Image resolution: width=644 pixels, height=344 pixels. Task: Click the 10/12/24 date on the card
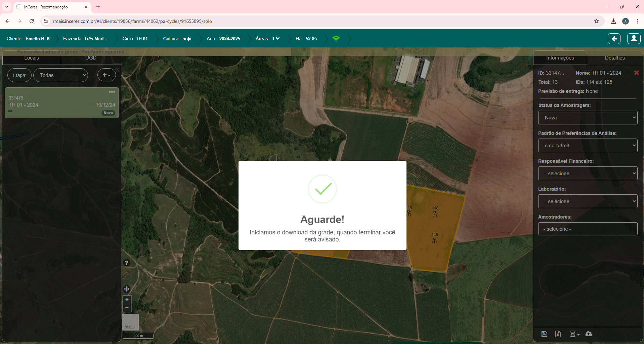105,105
